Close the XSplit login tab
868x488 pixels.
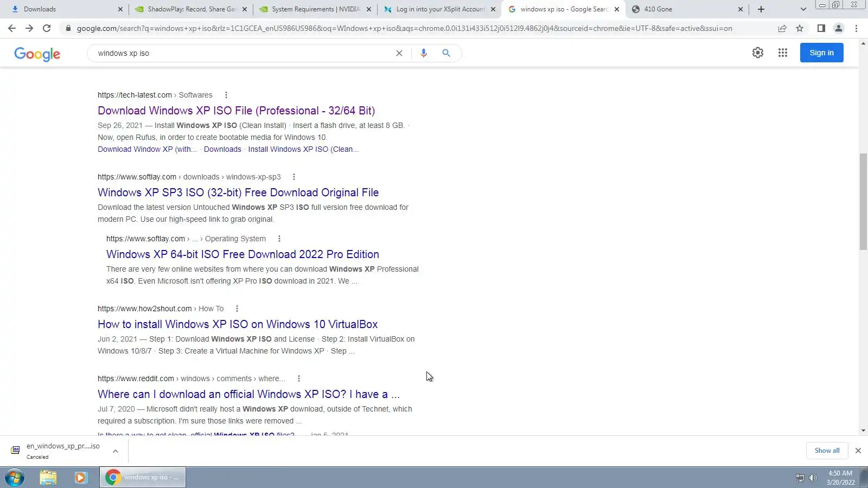493,9
